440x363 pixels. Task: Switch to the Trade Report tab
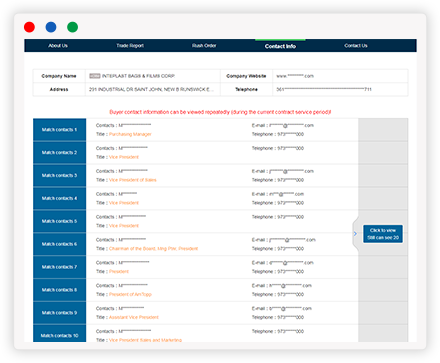click(130, 46)
